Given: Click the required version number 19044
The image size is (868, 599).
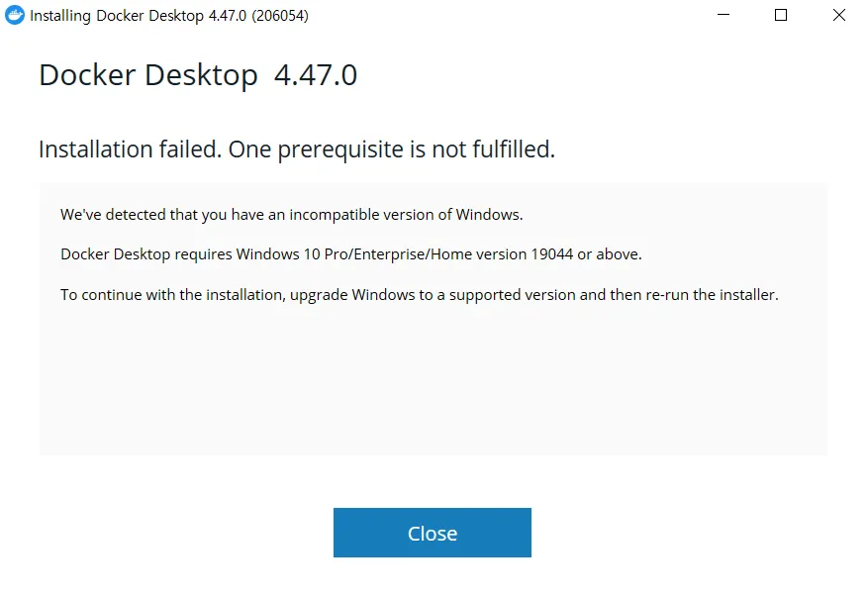Looking at the screenshot, I should coord(552,254).
